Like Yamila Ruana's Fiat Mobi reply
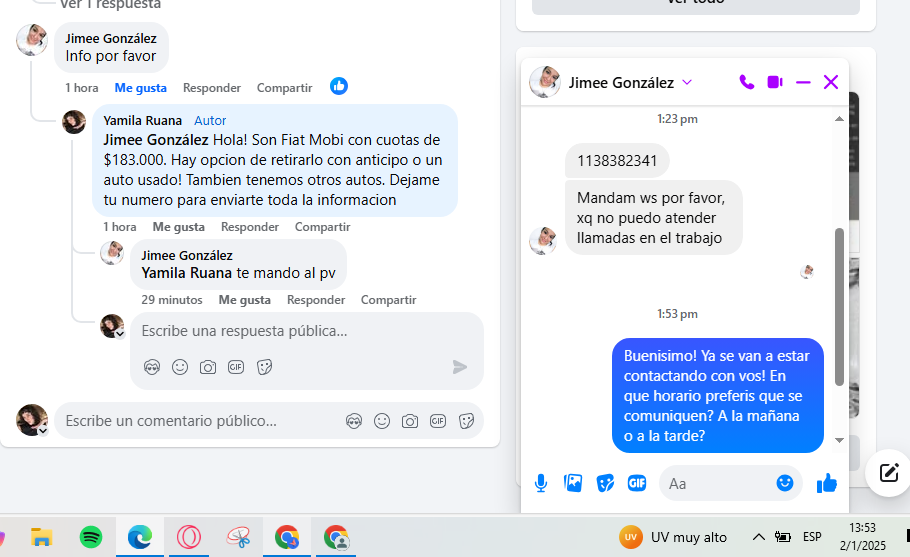This screenshot has height=557, width=910. (x=179, y=227)
